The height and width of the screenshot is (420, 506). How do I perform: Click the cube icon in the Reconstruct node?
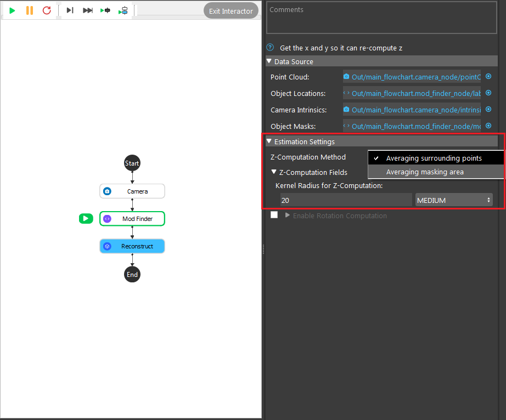[x=107, y=246]
